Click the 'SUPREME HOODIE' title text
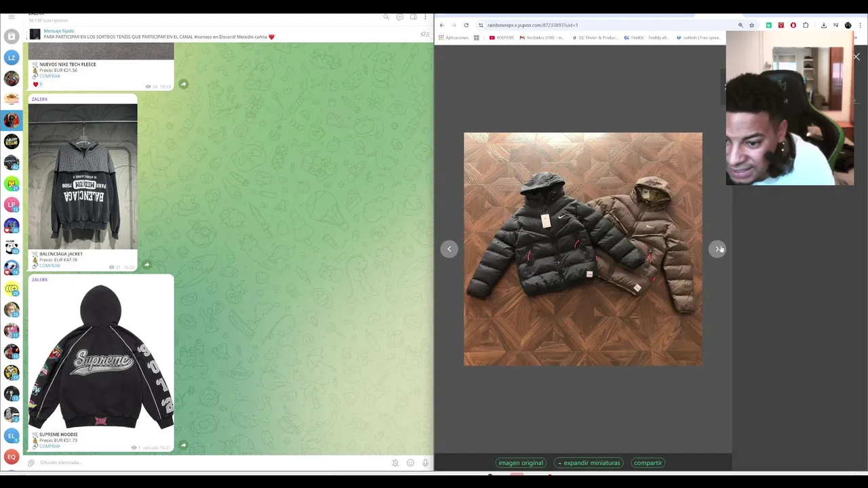The image size is (868, 488). pyautogui.click(x=58, y=434)
